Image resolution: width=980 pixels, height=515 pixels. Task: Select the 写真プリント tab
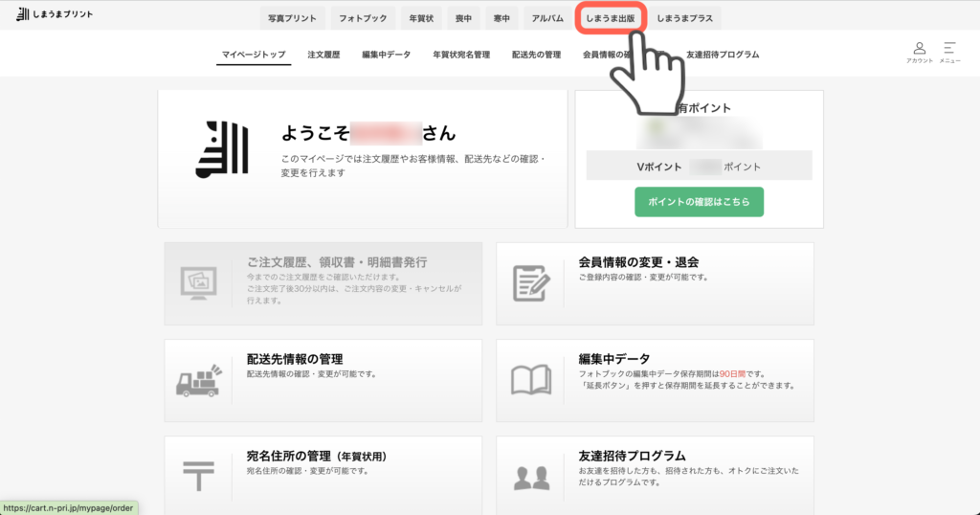[x=292, y=18]
